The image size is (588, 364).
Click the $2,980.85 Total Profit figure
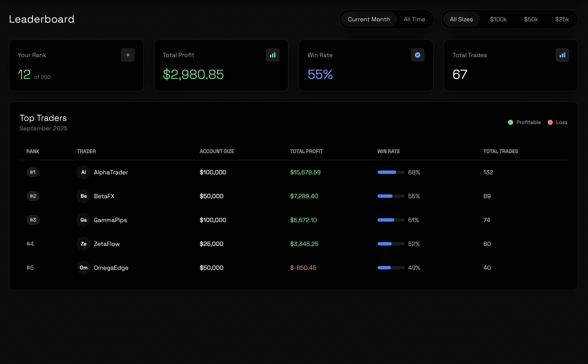click(193, 74)
